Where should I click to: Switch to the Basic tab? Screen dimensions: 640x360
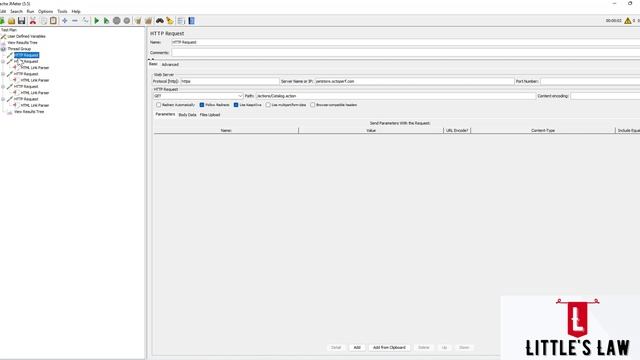pyautogui.click(x=153, y=64)
